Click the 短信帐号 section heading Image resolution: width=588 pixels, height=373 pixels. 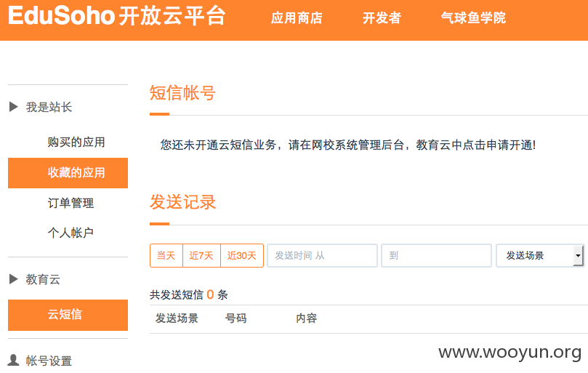(x=182, y=93)
